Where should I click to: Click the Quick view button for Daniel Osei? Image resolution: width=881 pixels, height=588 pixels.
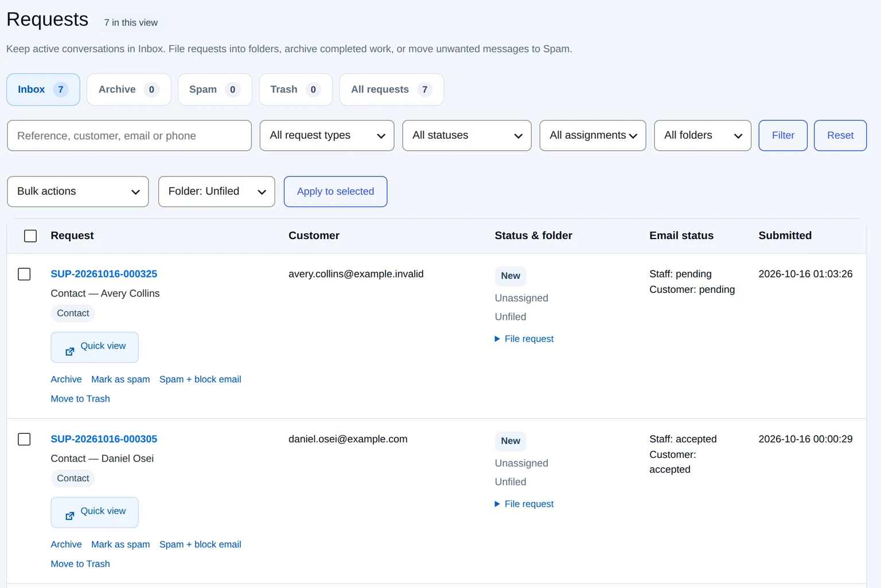pyautogui.click(x=95, y=512)
